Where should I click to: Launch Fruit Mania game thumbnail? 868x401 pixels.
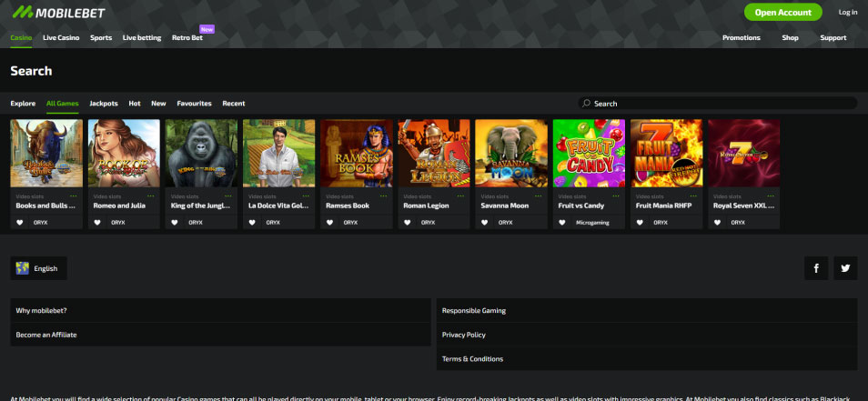667,153
